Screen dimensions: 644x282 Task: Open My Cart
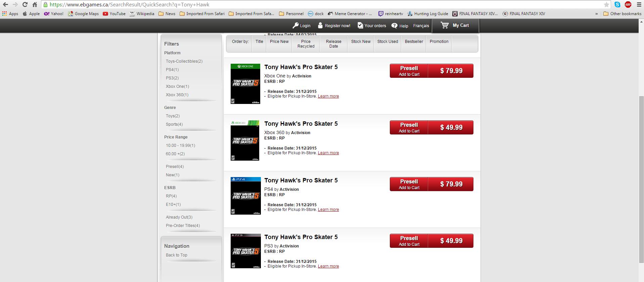[455, 25]
